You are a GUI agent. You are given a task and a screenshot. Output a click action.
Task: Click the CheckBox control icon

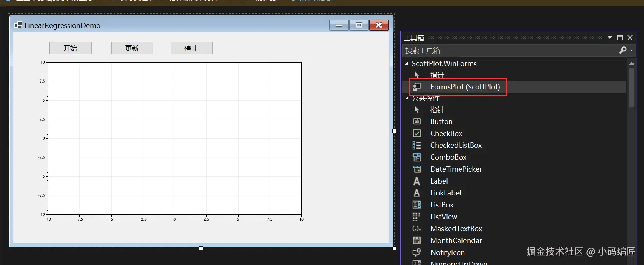point(417,133)
